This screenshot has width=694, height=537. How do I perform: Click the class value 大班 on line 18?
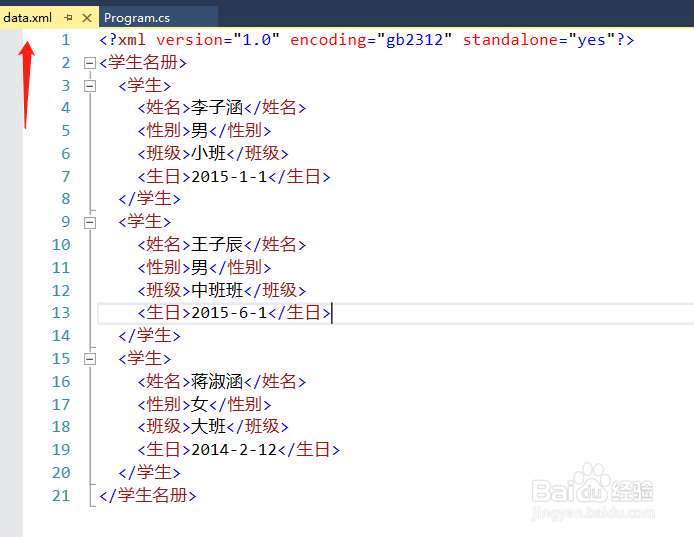pos(208,427)
